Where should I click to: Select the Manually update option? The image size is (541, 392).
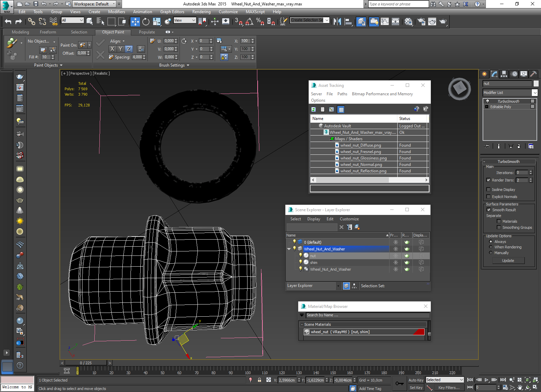[x=491, y=253]
